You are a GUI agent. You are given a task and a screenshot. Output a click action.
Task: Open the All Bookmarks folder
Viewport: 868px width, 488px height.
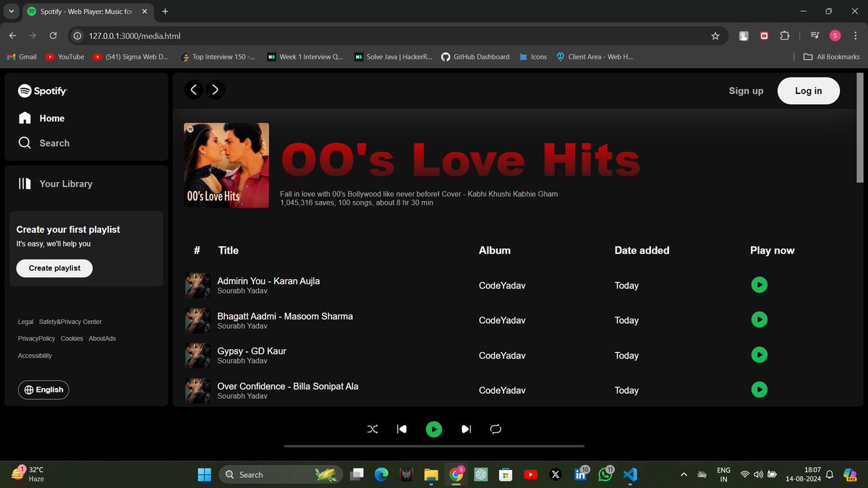832,56
